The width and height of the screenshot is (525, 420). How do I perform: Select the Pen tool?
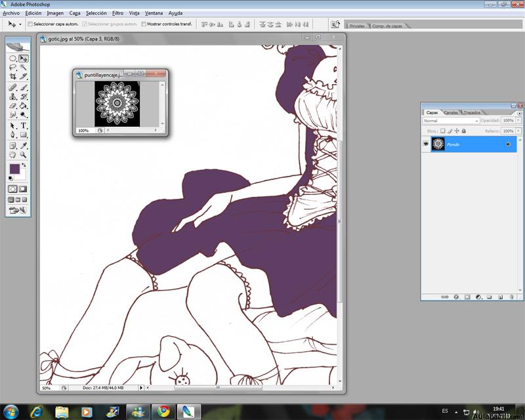point(12,135)
